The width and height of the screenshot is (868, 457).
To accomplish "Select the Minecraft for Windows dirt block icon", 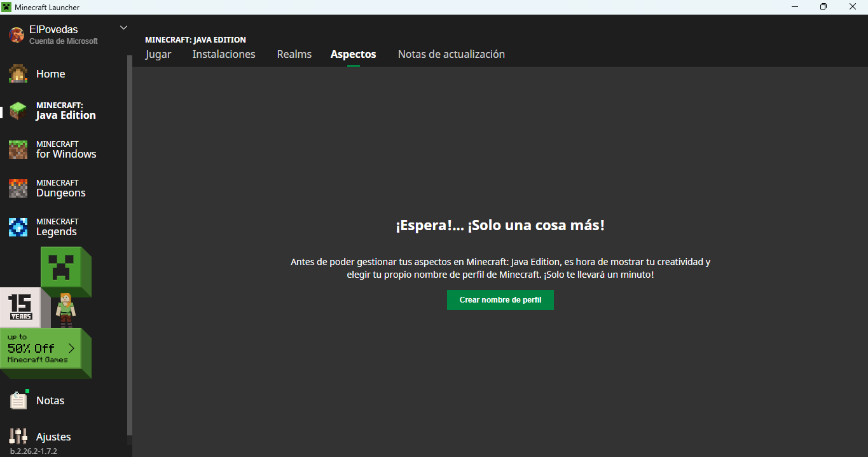I will (x=18, y=149).
